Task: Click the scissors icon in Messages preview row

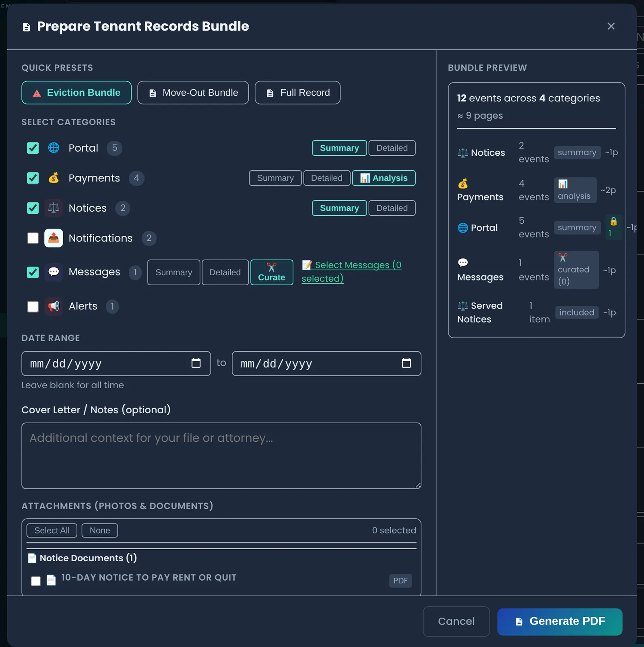Action: [x=563, y=258]
